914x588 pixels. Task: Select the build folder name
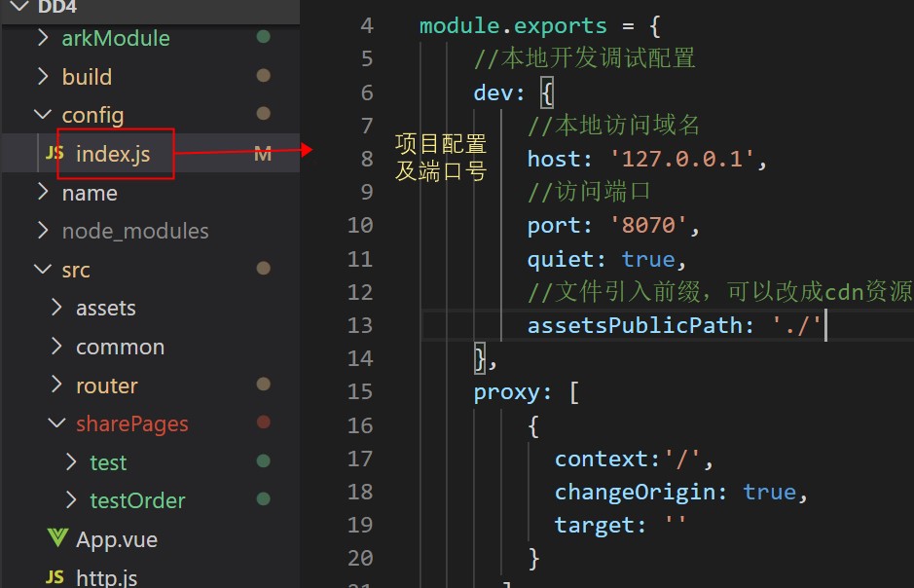(x=87, y=77)
